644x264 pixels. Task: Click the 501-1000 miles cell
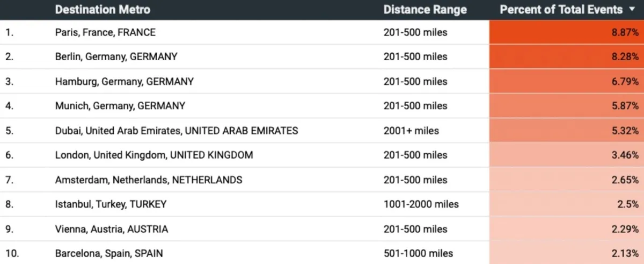tap(418, 253)
